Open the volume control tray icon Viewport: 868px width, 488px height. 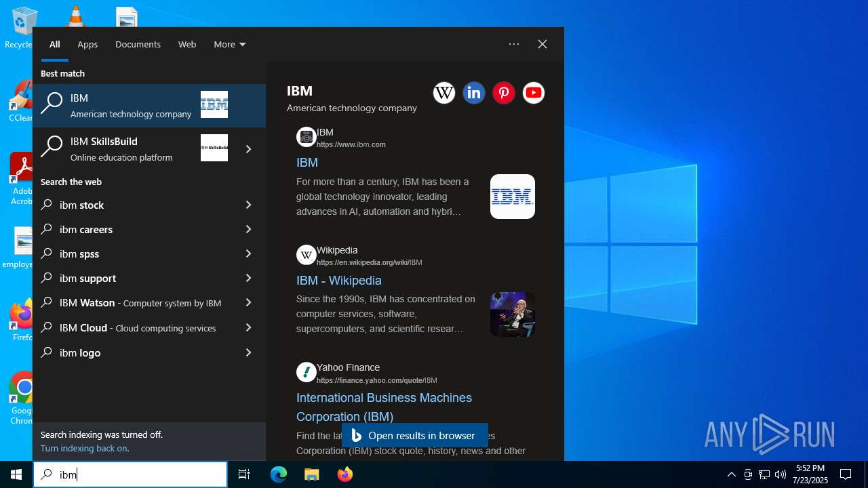(x=780, y=474)
